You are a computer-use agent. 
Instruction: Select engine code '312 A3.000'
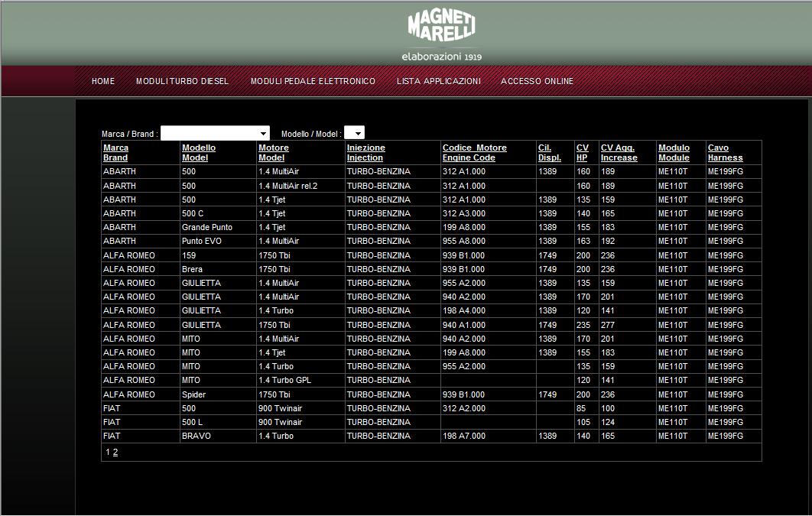pos(464,214)
